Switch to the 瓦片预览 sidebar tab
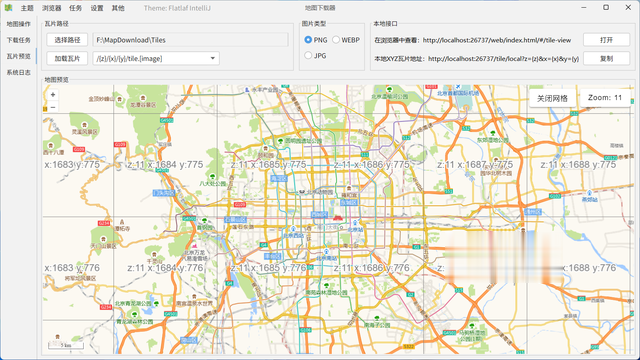Image resolution: width=640 pixels, height=360 pixels. point(19,56)
